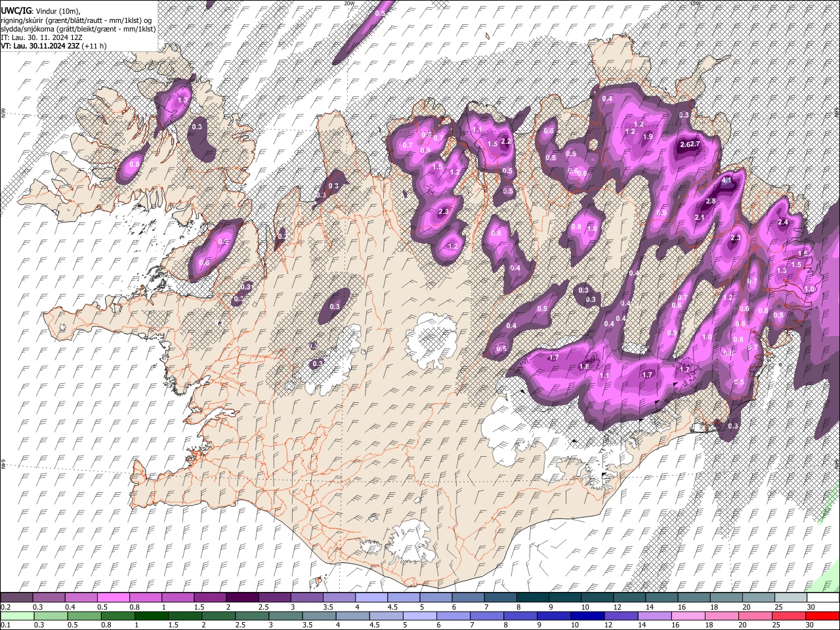Select the darkest purple 2–2.5 snow legend swatch
The width and height of the screenshot is (840, 630).
point(242,598)
